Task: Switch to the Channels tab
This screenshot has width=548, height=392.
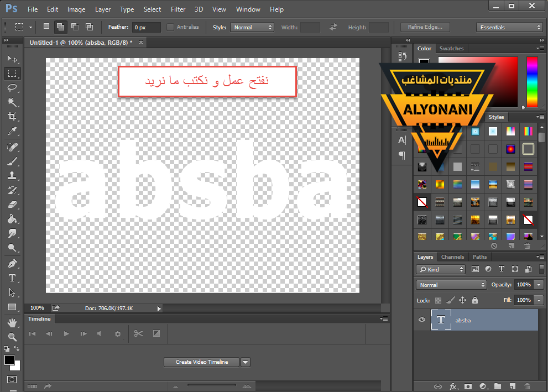Action: 452,257
